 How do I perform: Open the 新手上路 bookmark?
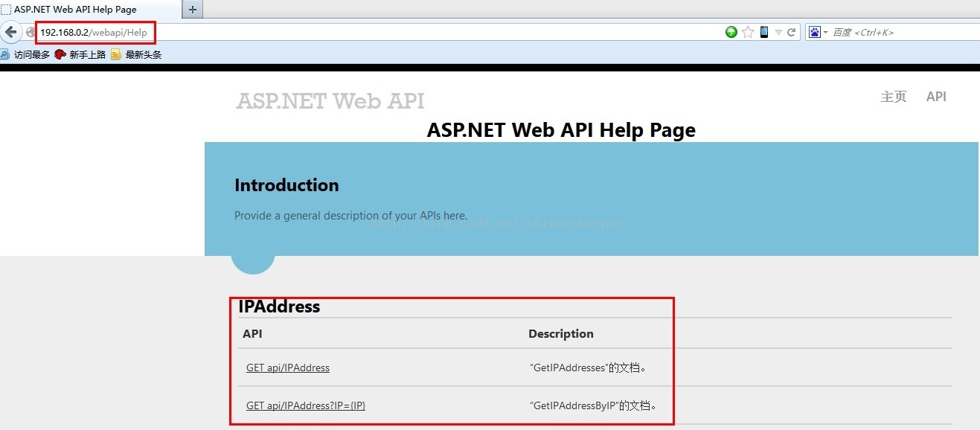click(81, 54)
